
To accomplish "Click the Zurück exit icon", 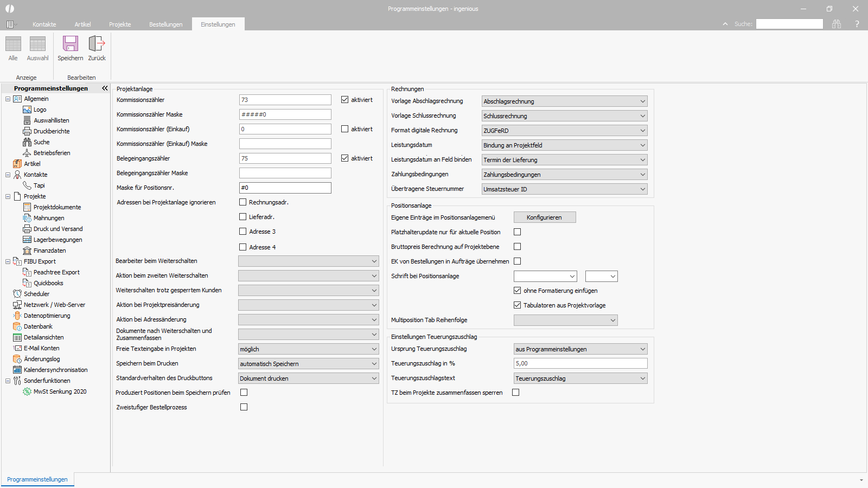I will pyautogui.click(x=97, y=44).
